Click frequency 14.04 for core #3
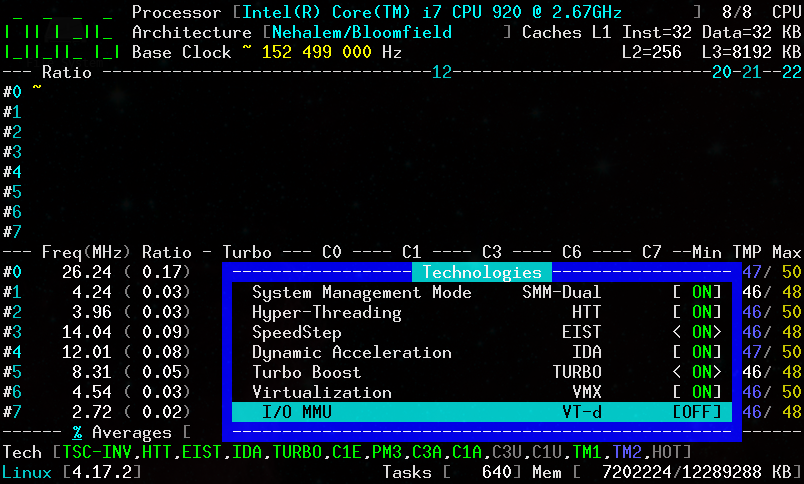 (87, 332)
